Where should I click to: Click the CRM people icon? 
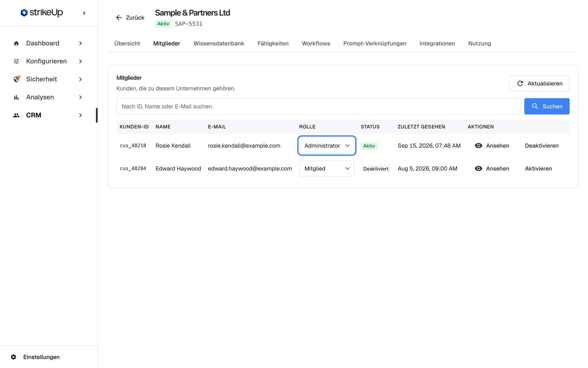pos(16,115)
